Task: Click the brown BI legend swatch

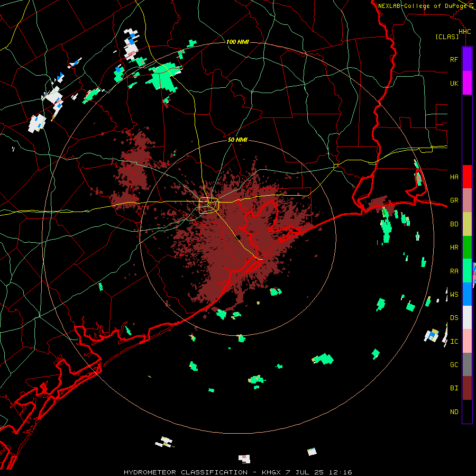Action: 467,388
